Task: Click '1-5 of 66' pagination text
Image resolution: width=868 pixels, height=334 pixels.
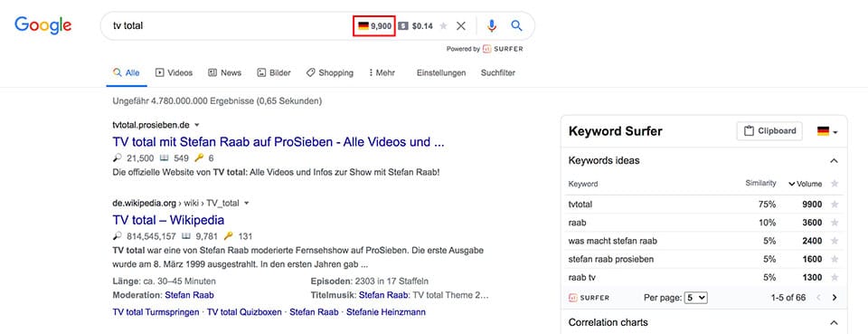Action: click(x=788, y=298)
